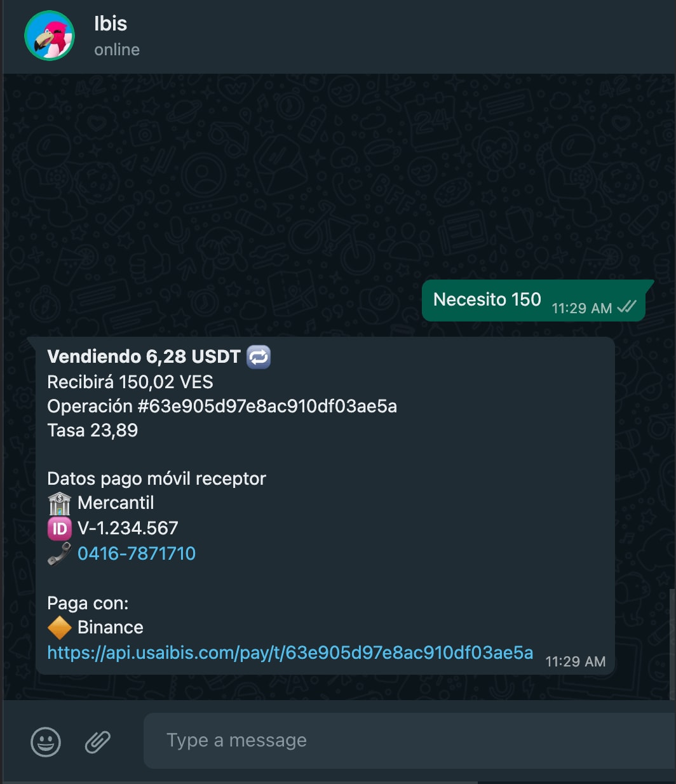This screenshot has height=784, width=676.
Task: Click the bank building emoji beside Mercantil
Action: [59, 503]
